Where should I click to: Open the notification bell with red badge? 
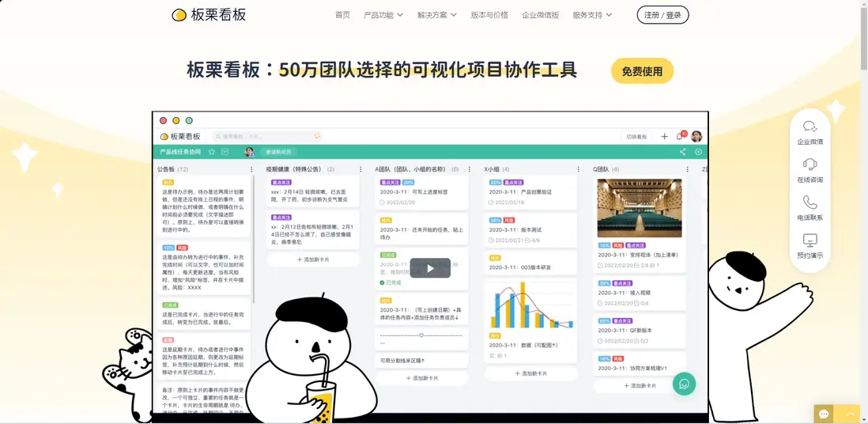680,136
